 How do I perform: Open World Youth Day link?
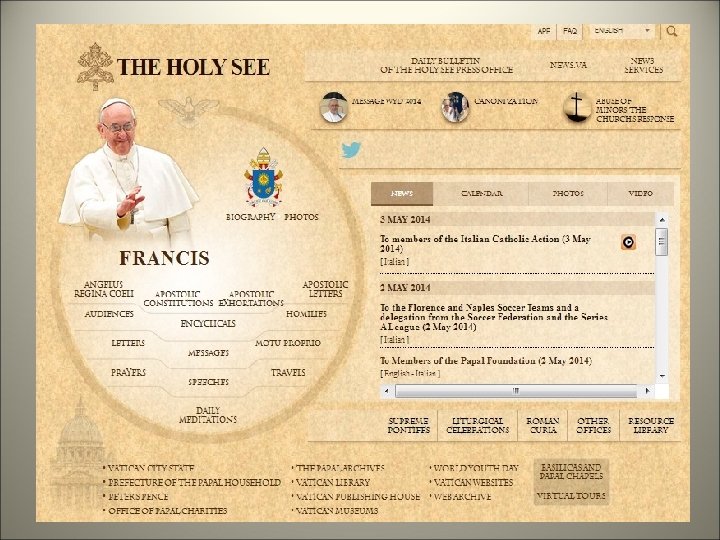[x=476, y=468]
